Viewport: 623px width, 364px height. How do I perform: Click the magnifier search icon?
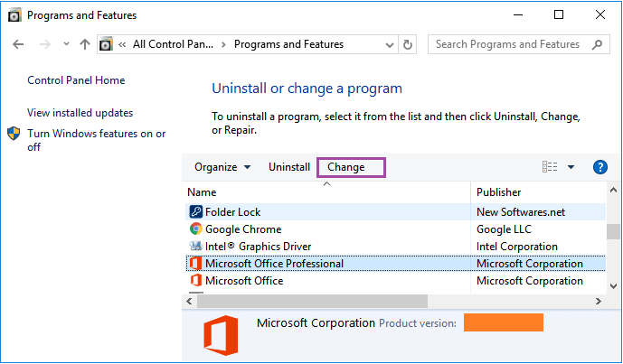pyautogui.click(x=597, y=44)
